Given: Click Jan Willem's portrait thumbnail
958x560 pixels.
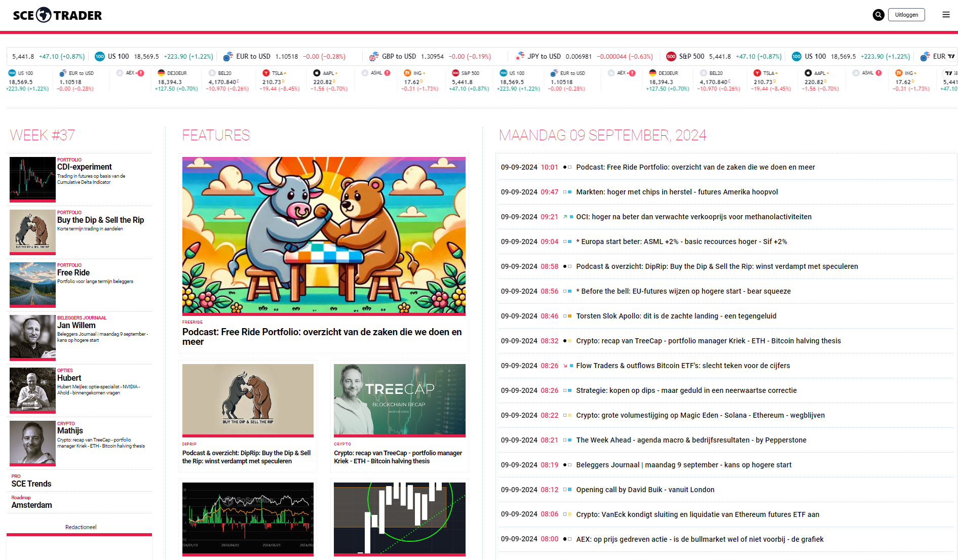Looking at the screenshot, I should pyautogui.click(x=32, y=337).
